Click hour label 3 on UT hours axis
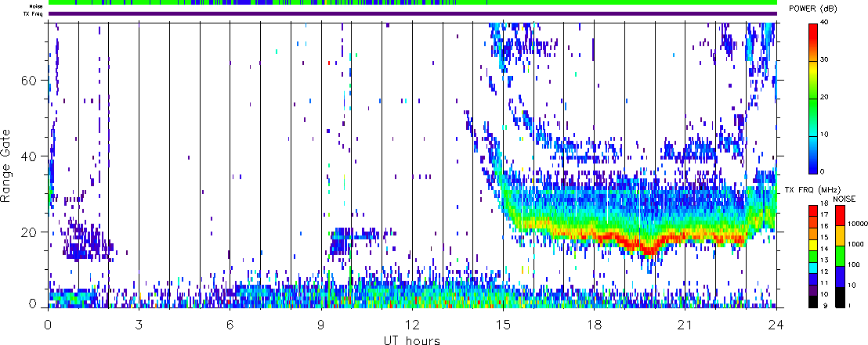The width and height of the screenshot is (868, 345). point(139,324)
